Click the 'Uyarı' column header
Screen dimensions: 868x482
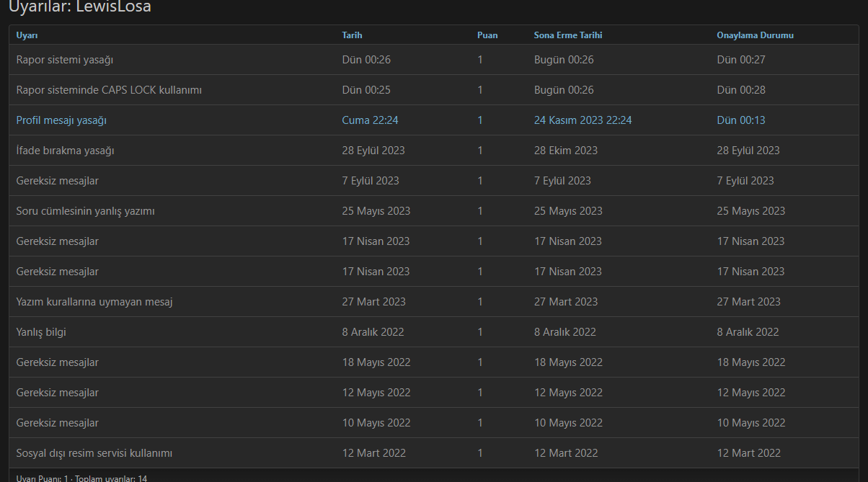coord(27,35)
